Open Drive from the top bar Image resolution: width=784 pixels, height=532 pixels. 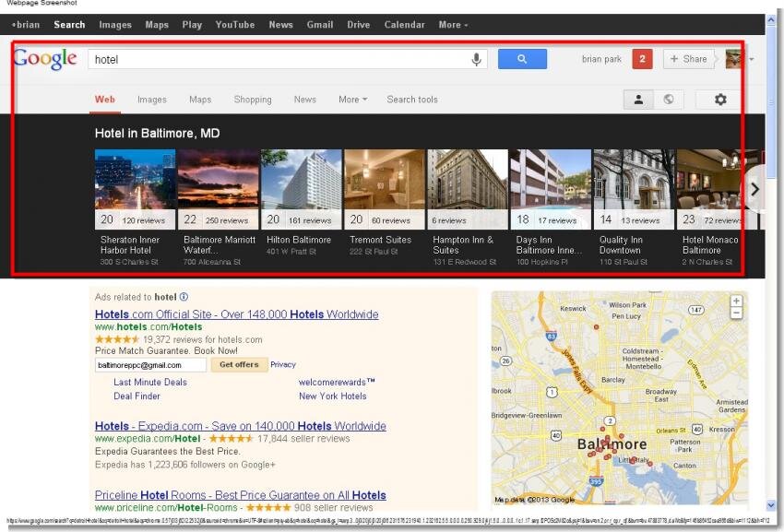(359, 25)
